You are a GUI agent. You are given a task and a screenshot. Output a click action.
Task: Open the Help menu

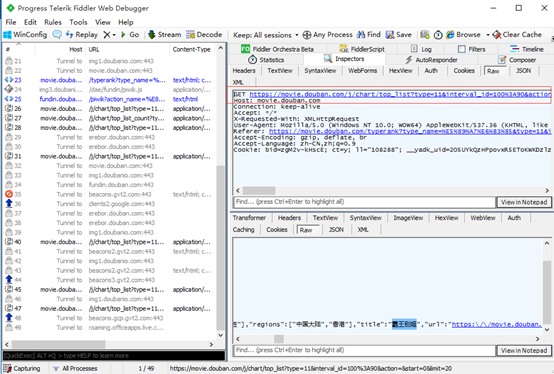click(x=126, y=22)
